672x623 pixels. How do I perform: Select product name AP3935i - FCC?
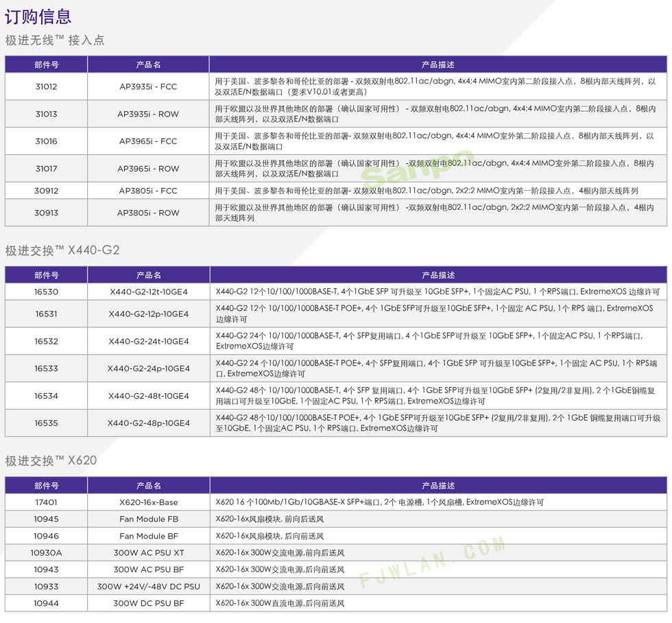[x=148, y=86]
